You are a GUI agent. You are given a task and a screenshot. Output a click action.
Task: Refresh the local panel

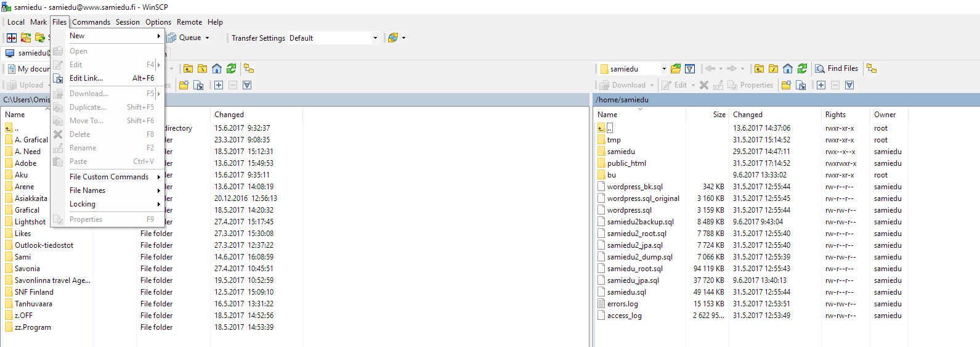[x=231, y=68]
